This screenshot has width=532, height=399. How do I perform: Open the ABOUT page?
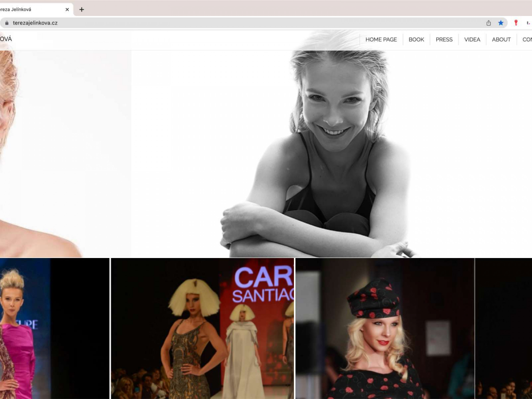tap(501, 39)
